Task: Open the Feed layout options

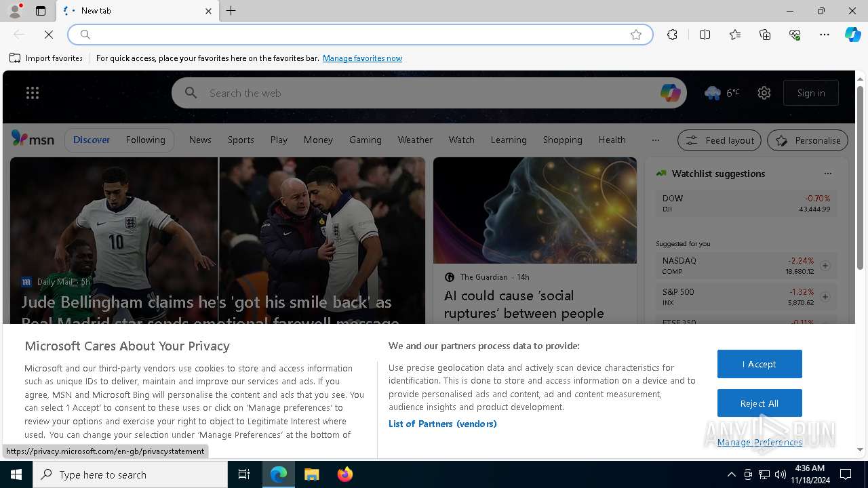Action: tap(719, 140)
